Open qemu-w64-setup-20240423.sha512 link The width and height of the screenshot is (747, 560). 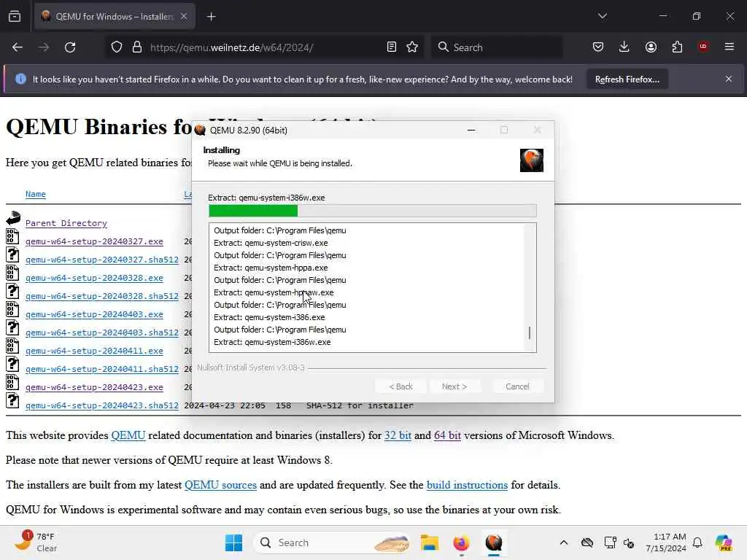(102, 405)
